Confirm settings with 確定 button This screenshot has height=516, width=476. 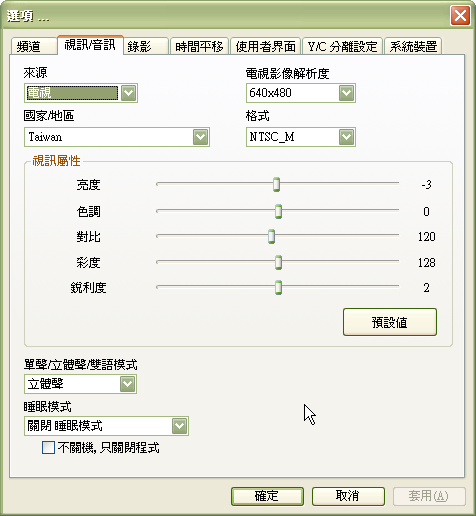pyautogui.click(x=267, y=496)
